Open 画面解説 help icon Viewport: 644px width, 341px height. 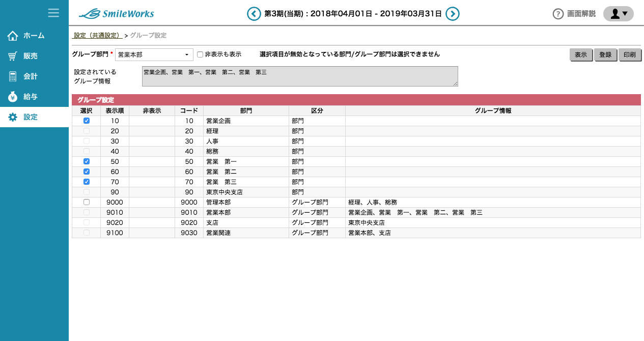point(558,14)
